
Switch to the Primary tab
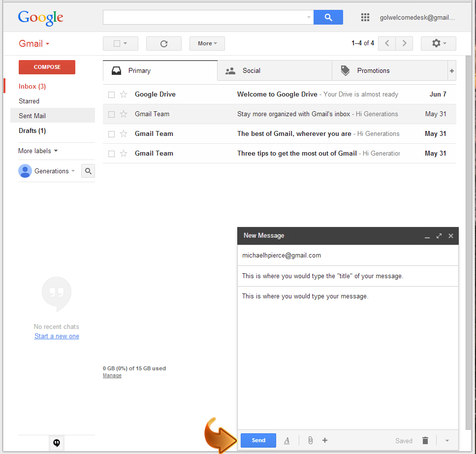pos(160,71)
